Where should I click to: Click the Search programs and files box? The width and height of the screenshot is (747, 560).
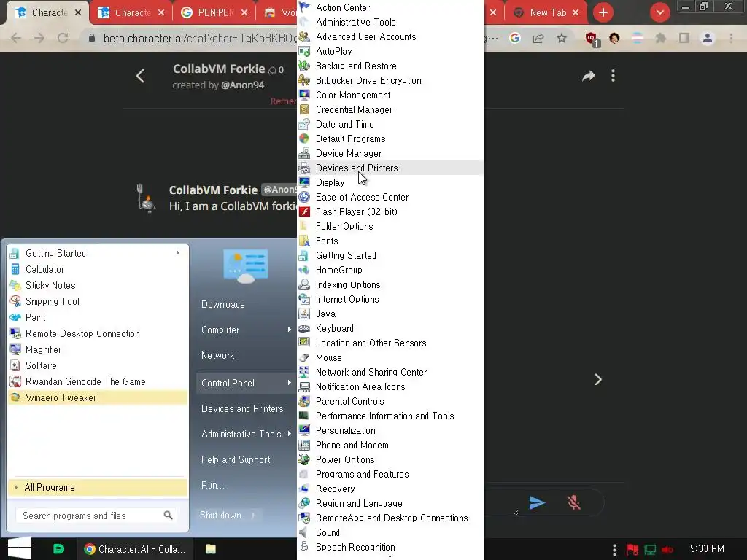pyautogui.click(x=97, y=516)
